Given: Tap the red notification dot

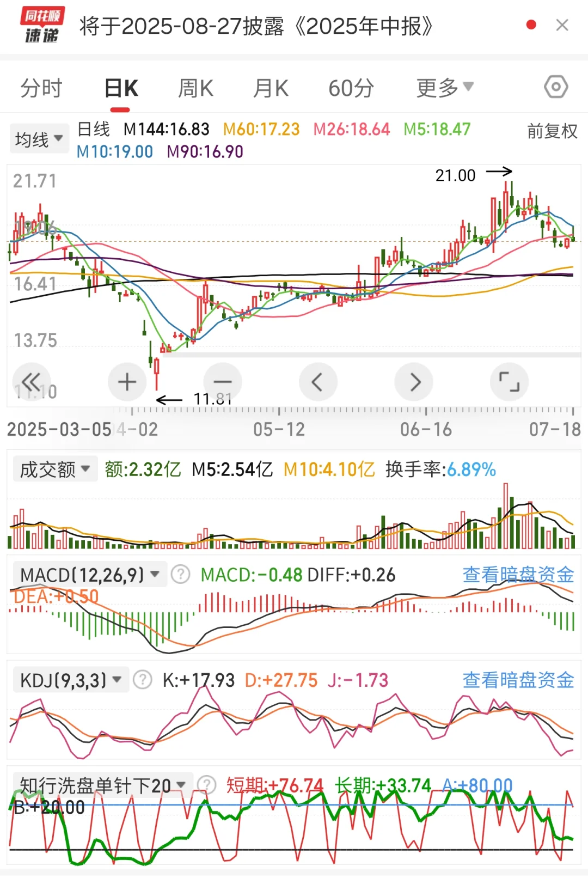Looking at the screenshot, I should tap(531, 25).
